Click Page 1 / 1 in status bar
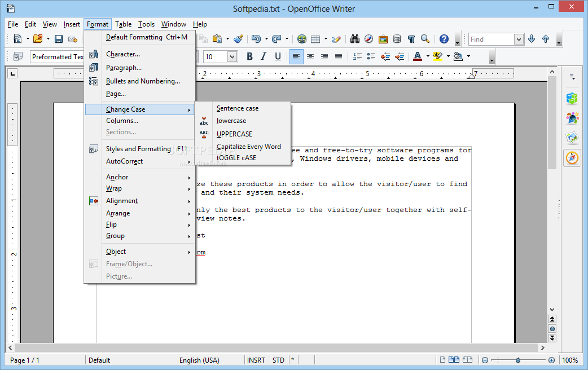Viewport: 588px width, 370px height. (25, 360)
